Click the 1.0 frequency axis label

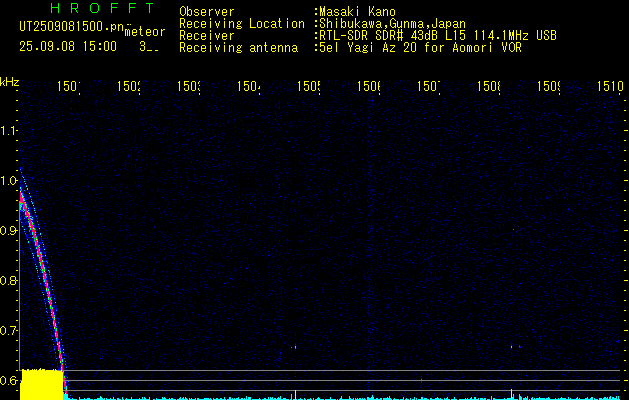[8, 181]
